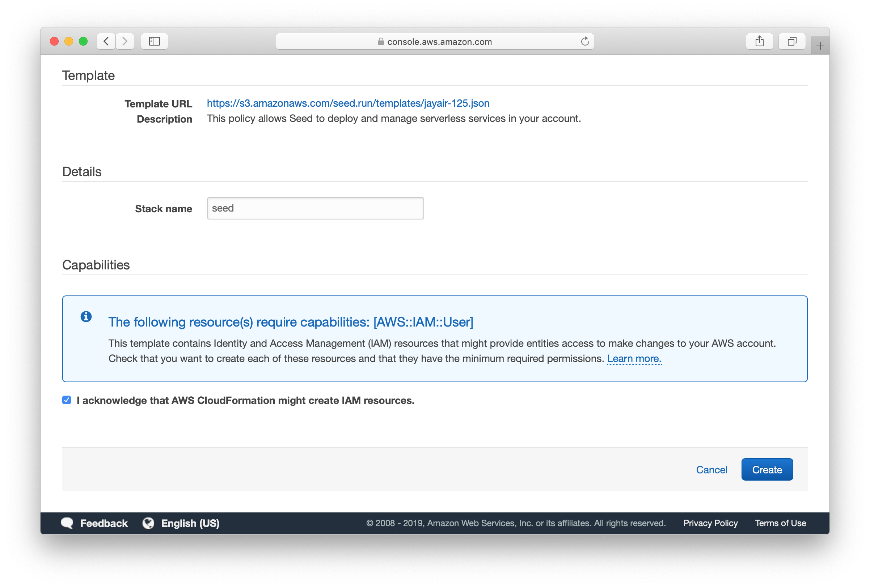Open the Share icon in toolbar

(759, 41)
